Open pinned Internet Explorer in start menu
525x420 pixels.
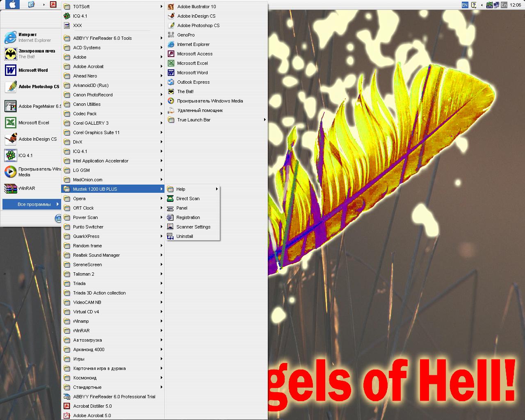click(31, 37)
